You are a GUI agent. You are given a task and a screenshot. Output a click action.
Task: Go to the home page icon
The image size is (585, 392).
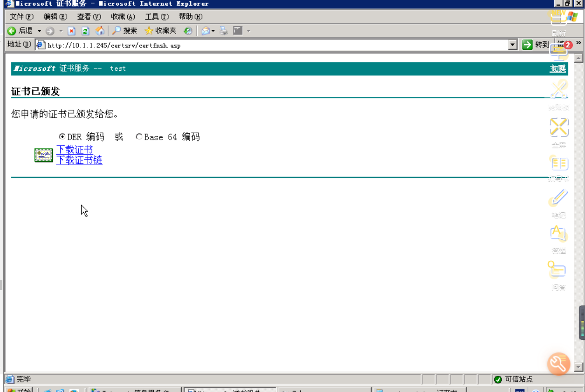click(100, 31)
